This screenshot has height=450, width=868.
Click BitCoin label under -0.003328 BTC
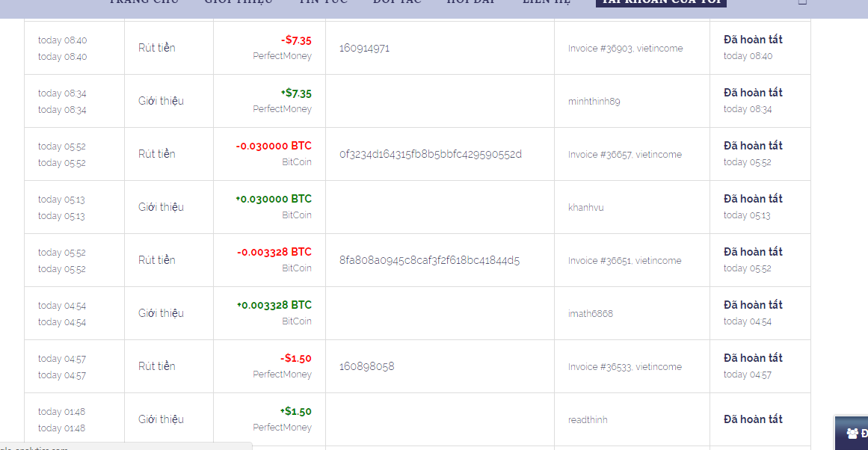point(297,268)
